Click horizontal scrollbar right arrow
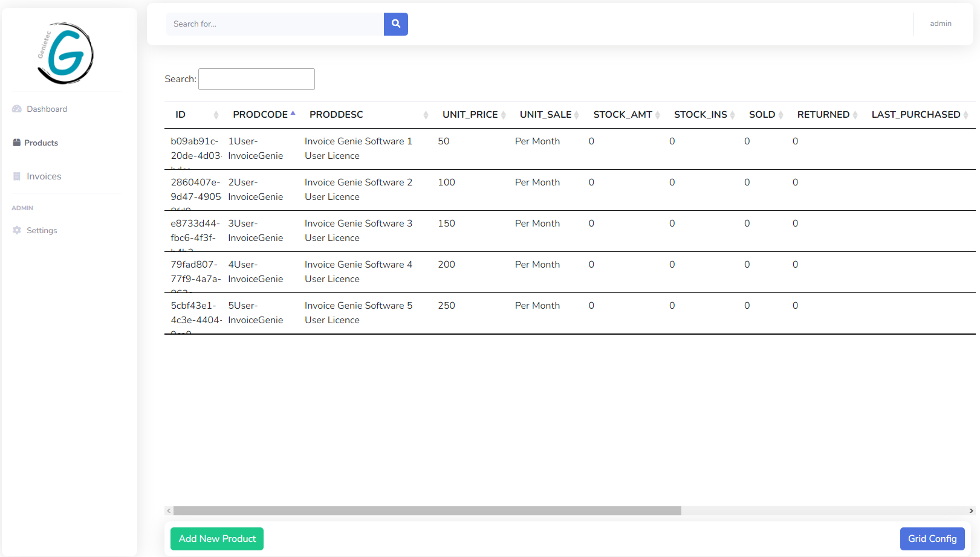The width and height of the screenshot is (980, 557). pyautogui.click(x=971, y=511)
